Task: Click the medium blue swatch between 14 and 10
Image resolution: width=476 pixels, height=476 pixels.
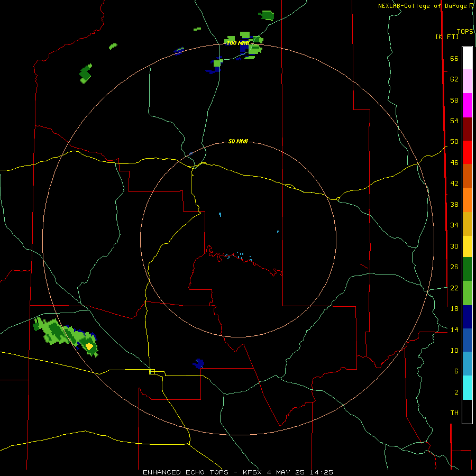Action: click(x=467, y=340)
